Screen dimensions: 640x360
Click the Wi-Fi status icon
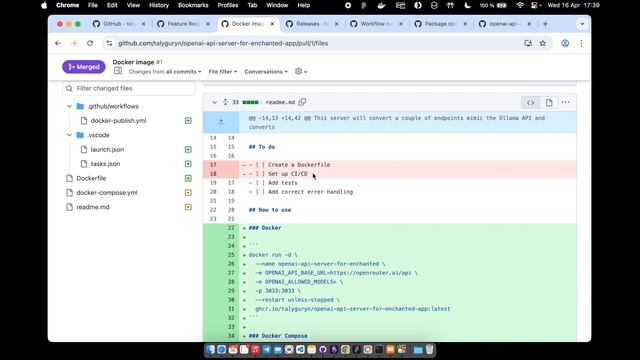pos(520,5)
